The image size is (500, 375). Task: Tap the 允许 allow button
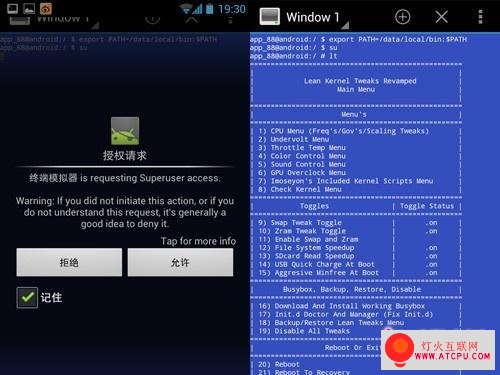point(180,262)
